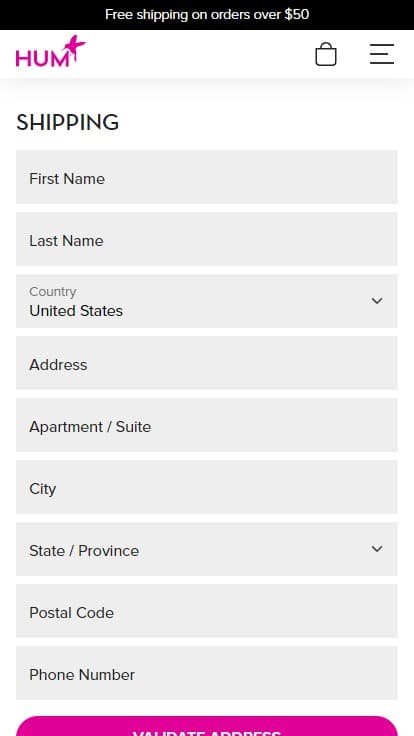Focus the Last Name field
414x736 pixels.
tap(207, 239)
